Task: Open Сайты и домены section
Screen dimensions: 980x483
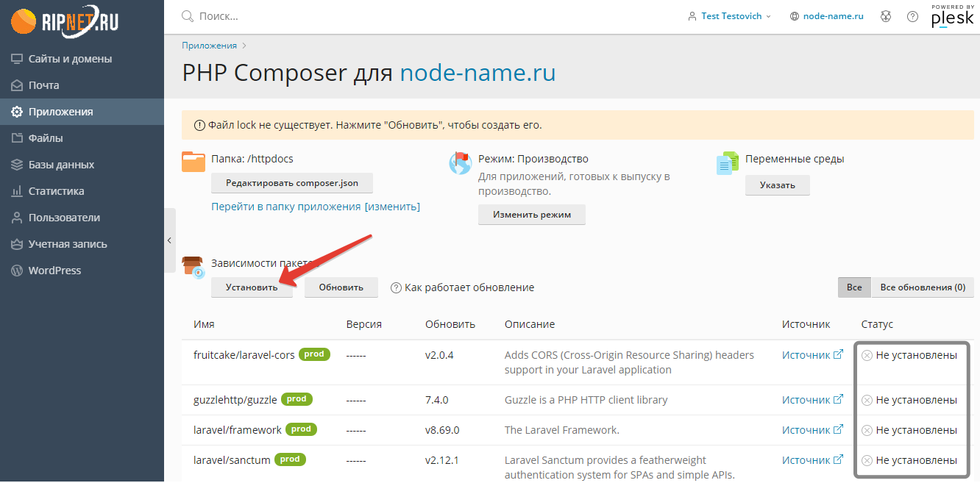Action: tap(82, 59)
